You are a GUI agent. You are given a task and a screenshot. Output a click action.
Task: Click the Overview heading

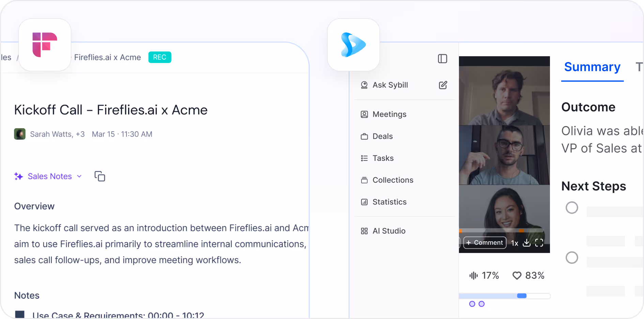coord(34,206)
